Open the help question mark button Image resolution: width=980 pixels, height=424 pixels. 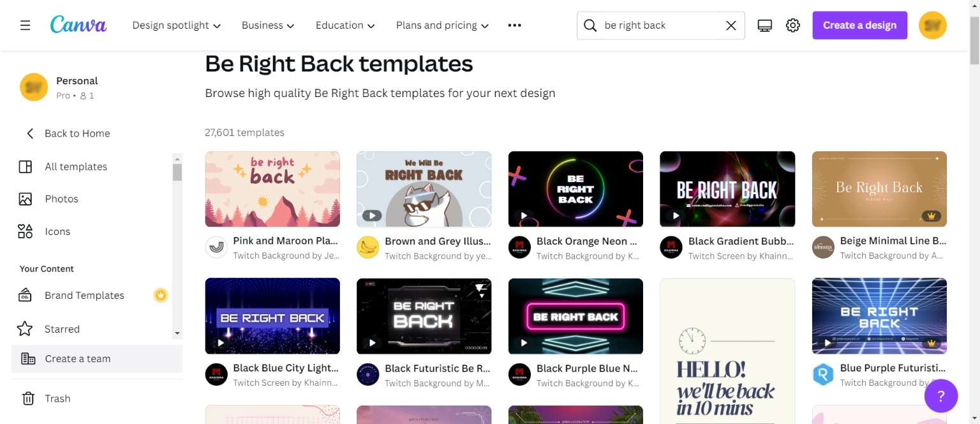coord(941,396)
